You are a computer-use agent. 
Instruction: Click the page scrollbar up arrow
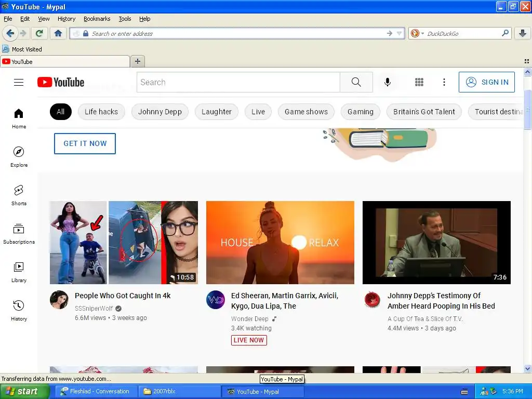[x=527, y=72]
